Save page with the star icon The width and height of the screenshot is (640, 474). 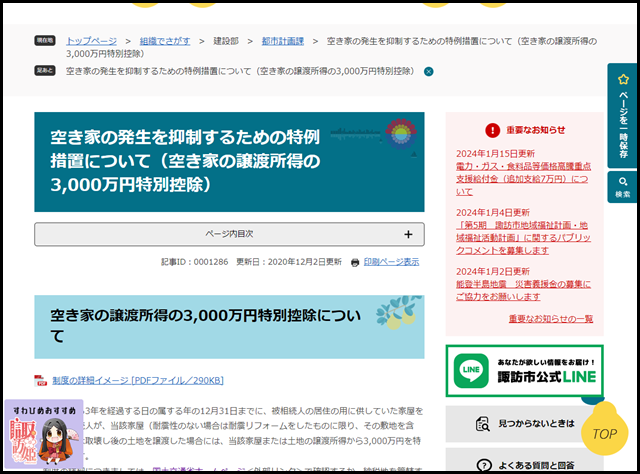coord(623,79)
